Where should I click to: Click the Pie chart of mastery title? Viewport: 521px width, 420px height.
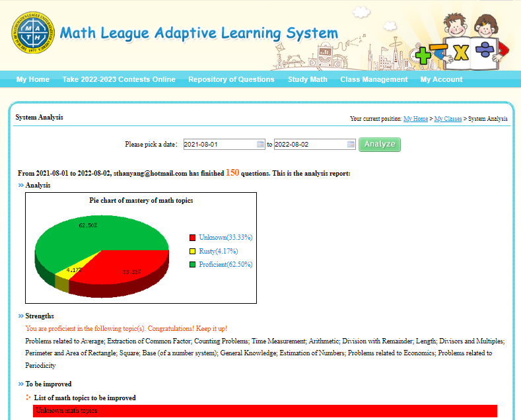[x=141, y=200]
